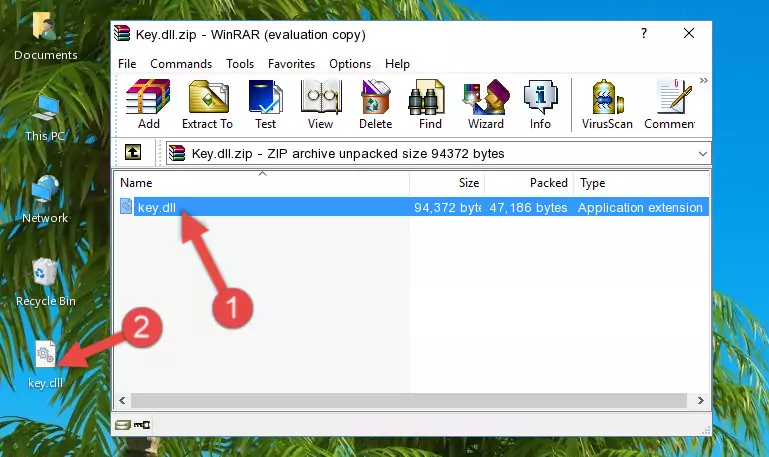Screen dimensions: 769x457
Task: Select the key.dll file row
Action: pyautogui.click(x=412, y=207)
